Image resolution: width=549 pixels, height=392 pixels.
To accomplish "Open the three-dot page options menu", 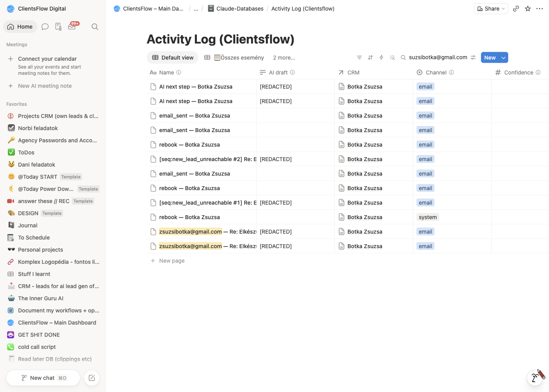I will [x=540, y=9].
